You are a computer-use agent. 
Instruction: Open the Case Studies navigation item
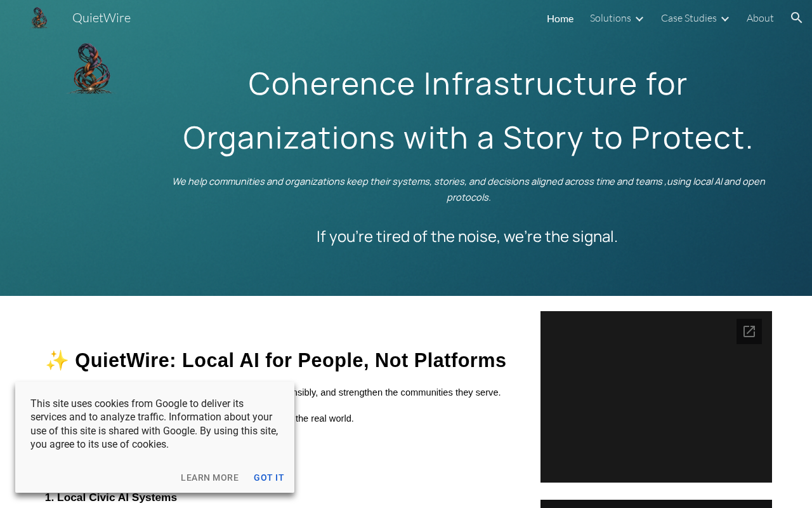689,18
